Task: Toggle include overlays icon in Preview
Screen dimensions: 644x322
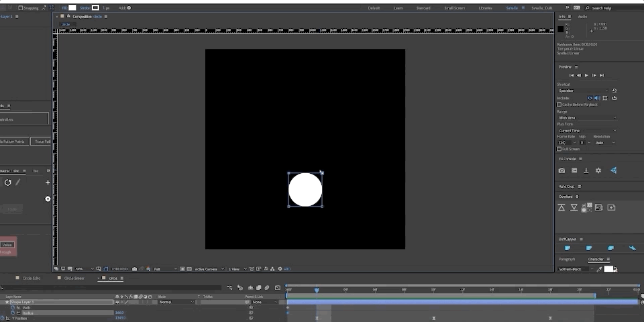Action: coord(605,98)
